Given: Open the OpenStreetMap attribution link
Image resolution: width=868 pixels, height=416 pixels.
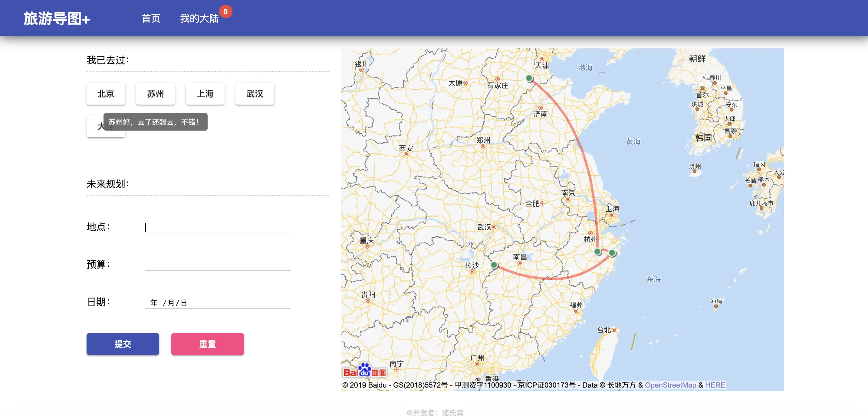Looking at the screenshot, I should (670, 385).
